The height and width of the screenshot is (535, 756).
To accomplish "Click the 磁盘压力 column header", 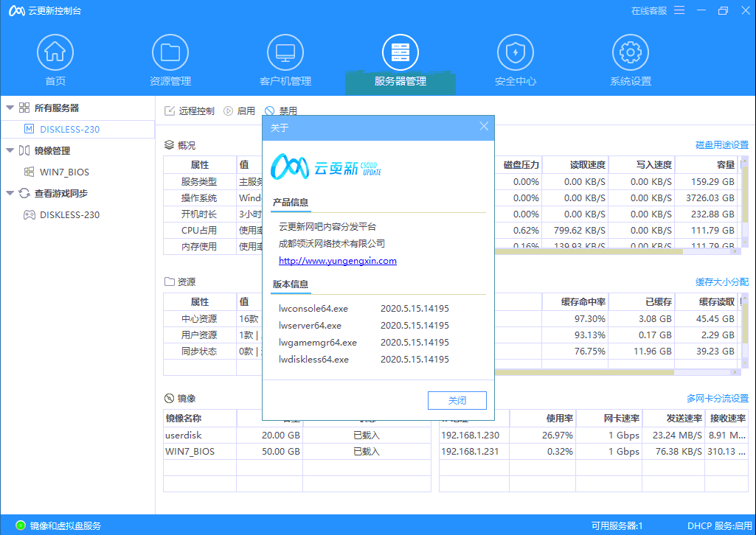I will pyautogui.click(x=521, y=164).
